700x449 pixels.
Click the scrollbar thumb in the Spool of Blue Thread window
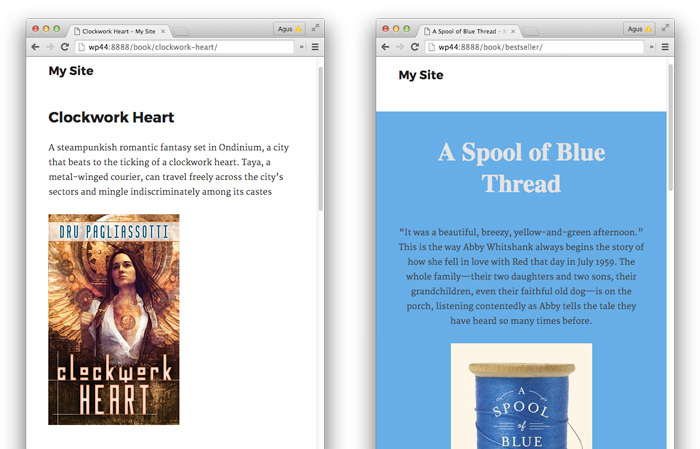click(x=670, y=128)
